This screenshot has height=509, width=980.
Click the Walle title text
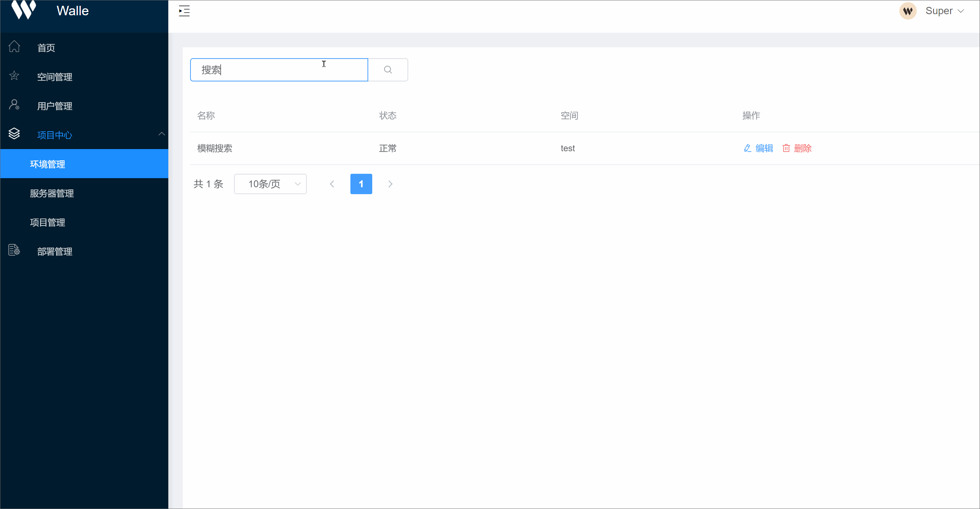click(x=72, y=11)
